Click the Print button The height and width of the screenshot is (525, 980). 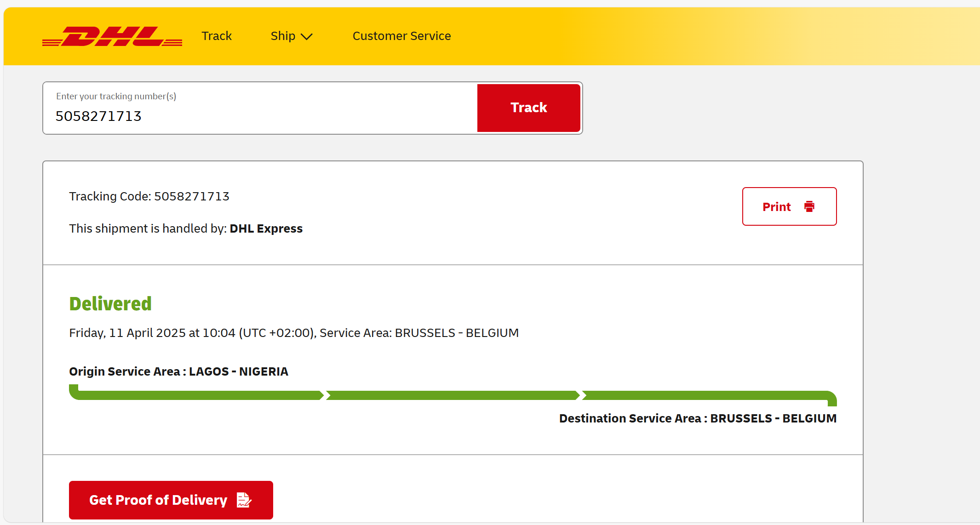[x=789, y=206]
